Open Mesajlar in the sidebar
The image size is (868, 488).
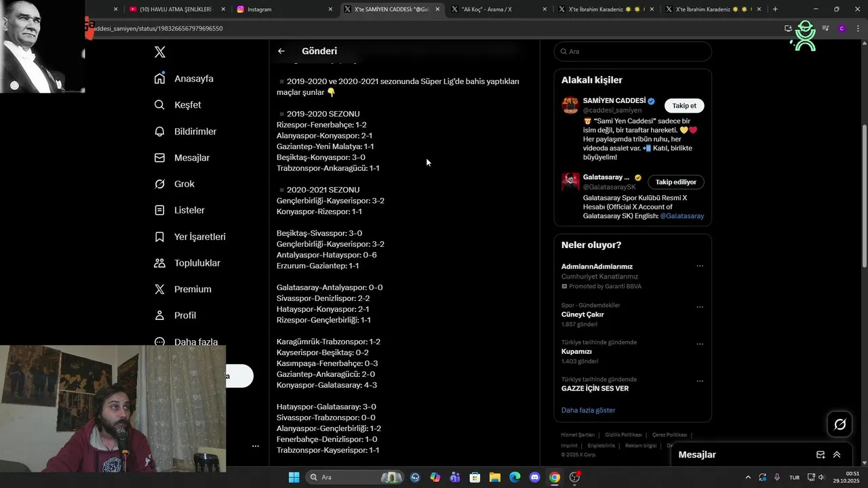(182, 158)
